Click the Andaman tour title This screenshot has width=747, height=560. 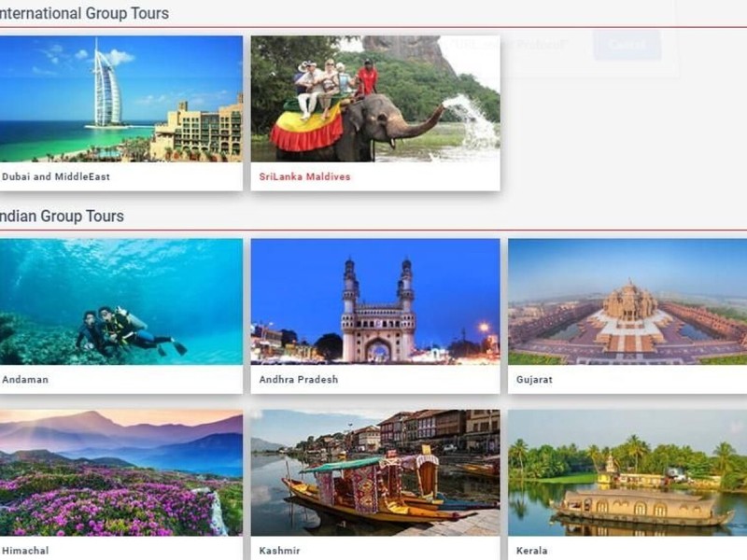point(25,380)
